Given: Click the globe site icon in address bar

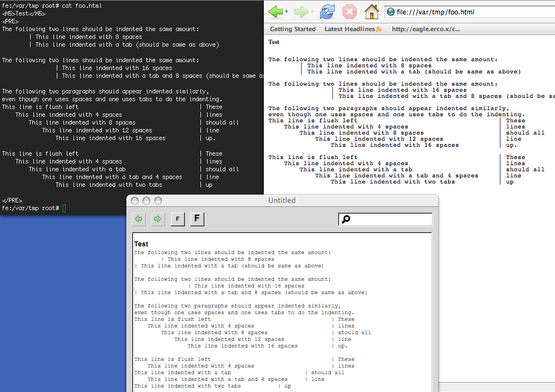Looking at the screenshot, I should [x=391, y=12].
